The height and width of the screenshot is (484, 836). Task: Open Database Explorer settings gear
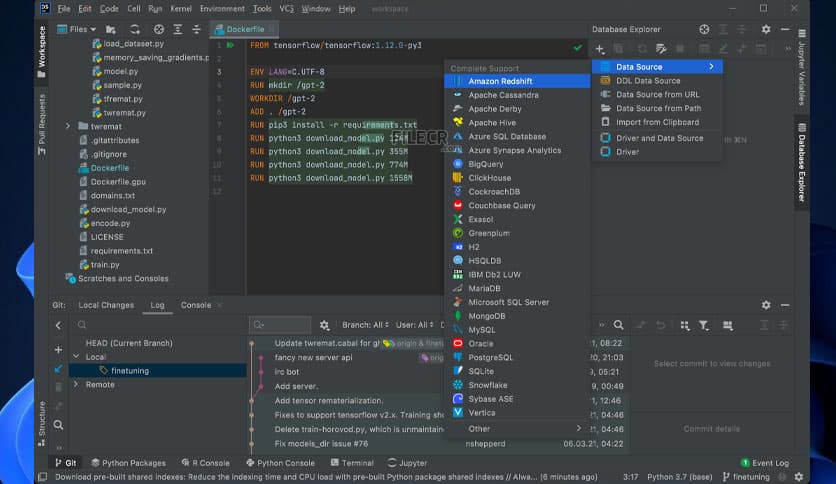[766, 29]
